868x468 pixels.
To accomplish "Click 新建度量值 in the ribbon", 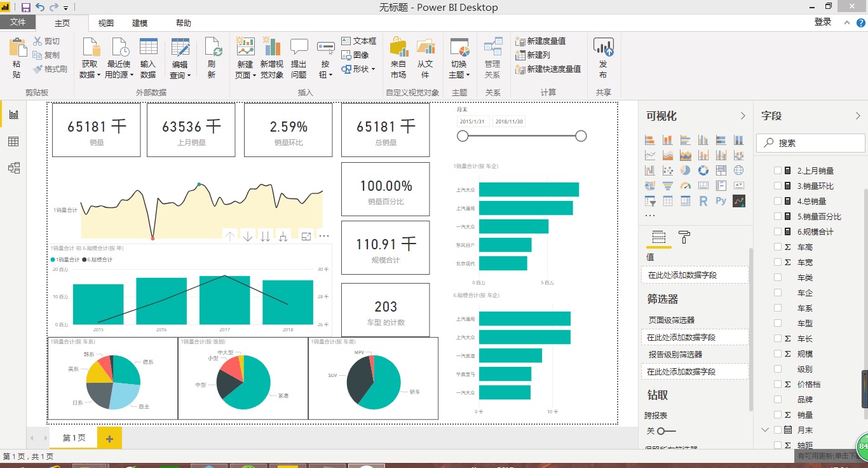I will pyautogui.click(x=541, y=41).
